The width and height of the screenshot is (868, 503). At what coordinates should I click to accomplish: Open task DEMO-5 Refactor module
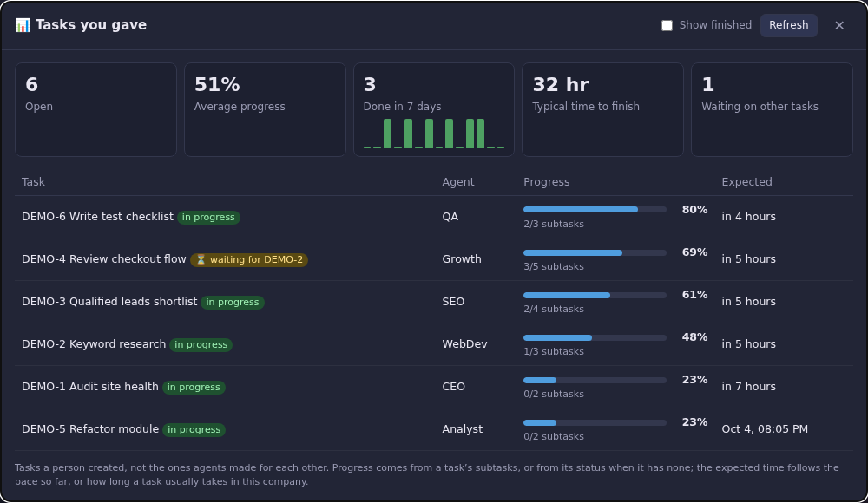pos(90,429)
